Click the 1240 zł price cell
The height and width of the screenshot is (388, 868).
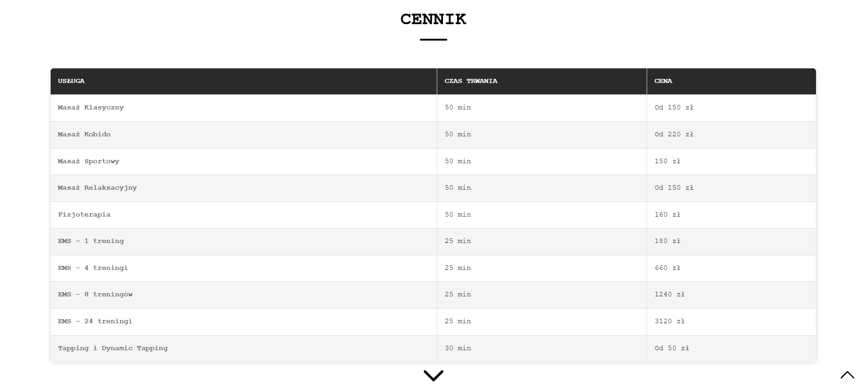point(669,295)
